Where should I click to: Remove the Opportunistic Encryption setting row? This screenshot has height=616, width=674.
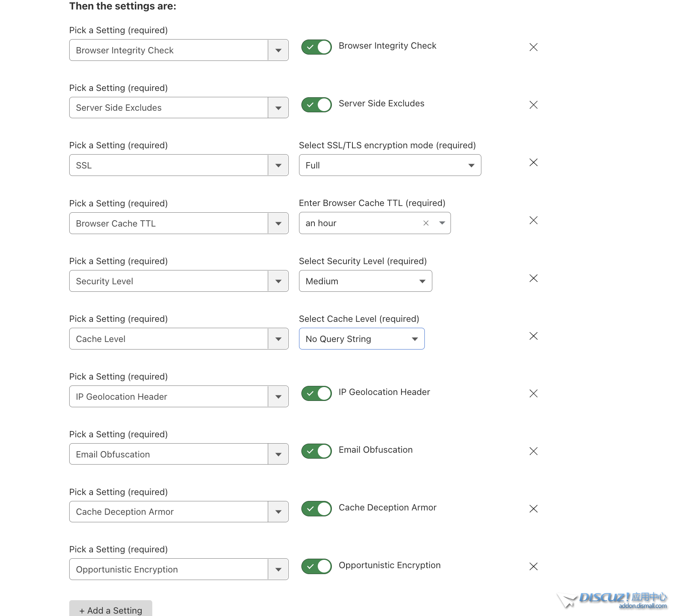[x=533, y=567]
